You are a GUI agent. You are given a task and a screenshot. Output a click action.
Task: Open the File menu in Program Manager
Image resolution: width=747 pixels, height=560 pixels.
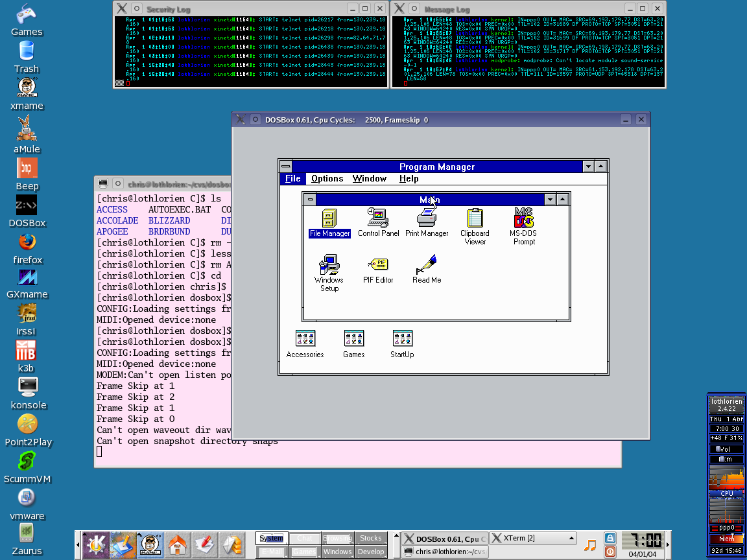point(292,179)
